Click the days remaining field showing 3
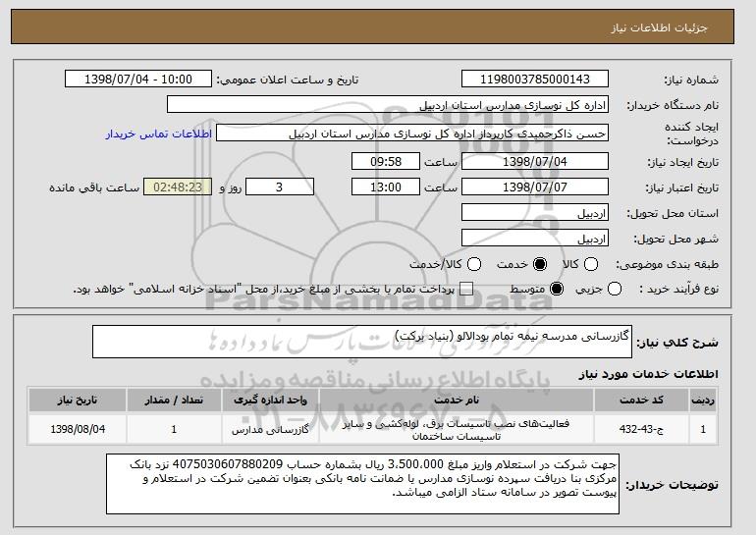 [280, 187]
